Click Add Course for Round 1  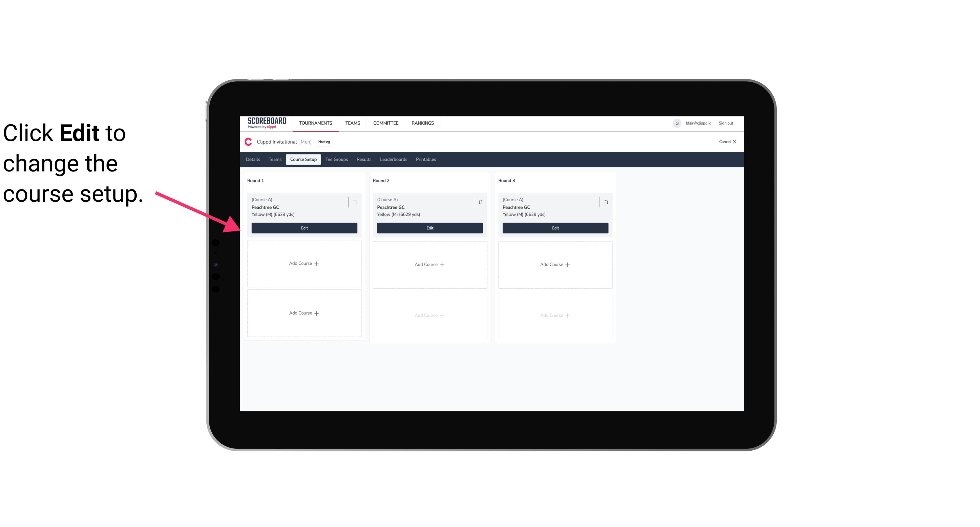point(304,264)
